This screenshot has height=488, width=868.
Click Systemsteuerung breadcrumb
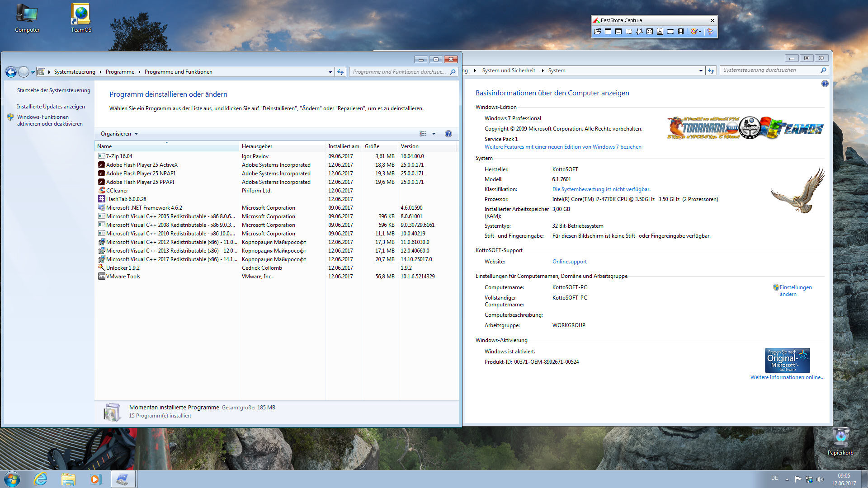coord(75,72)
